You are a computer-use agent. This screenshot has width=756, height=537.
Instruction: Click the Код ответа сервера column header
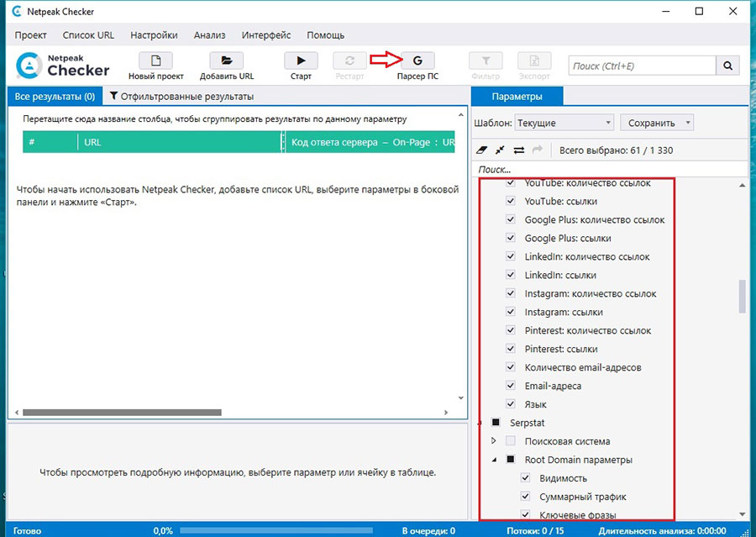coord(370,142)
